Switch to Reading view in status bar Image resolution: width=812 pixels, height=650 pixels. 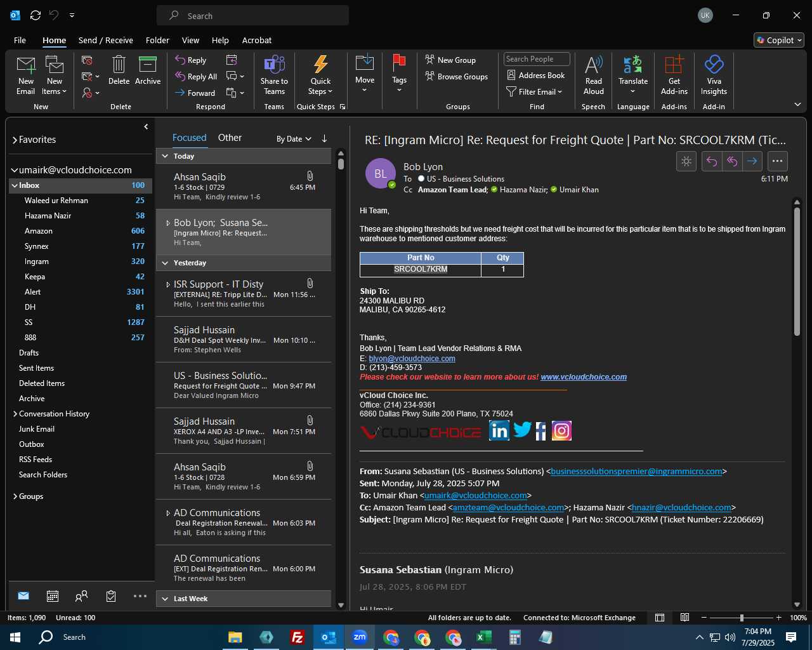[x=684, y=618]
